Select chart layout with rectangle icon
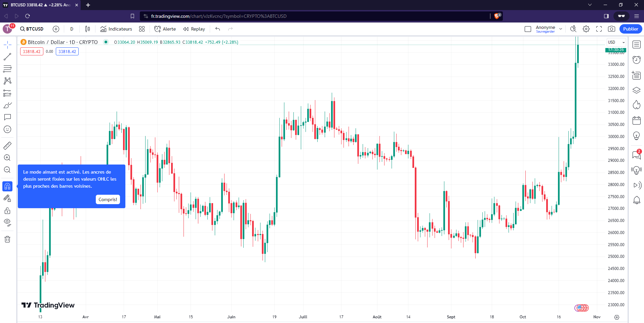Image resolution: width=644 pixels, height=323 pixels. (x=528, y=29)
